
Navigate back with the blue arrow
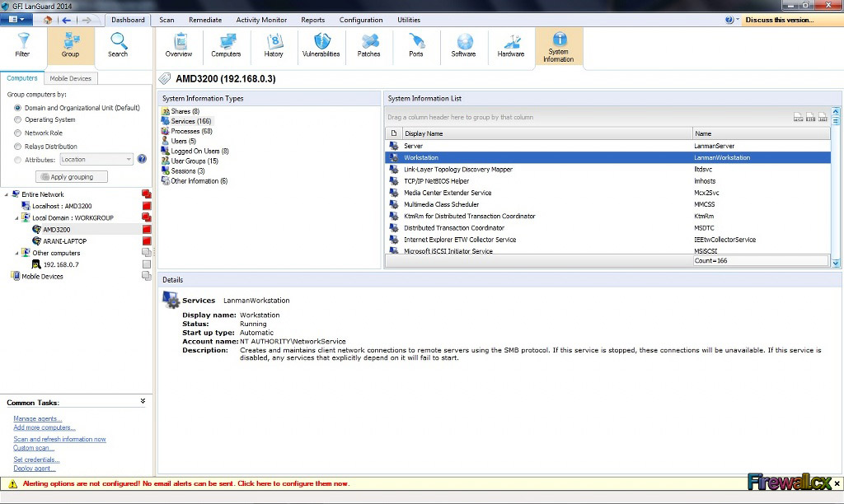pyautogui.click(x=66, y=20)
